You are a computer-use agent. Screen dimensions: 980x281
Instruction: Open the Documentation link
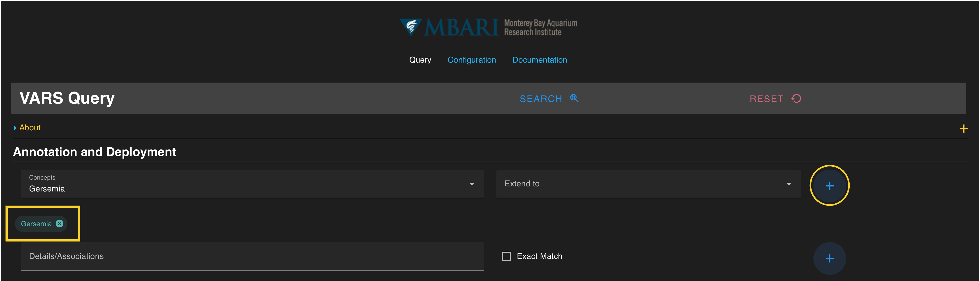click(539, 60)
